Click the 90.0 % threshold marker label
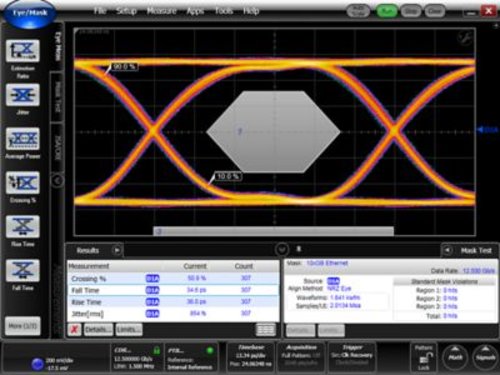This screenshot has width=500, height=375. [x=124, y=67]
